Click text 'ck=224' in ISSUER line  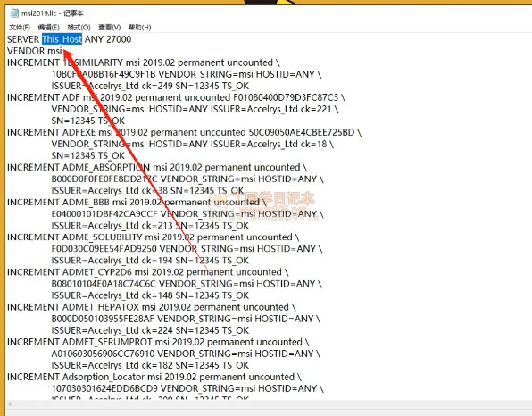[x=157, y=330]
